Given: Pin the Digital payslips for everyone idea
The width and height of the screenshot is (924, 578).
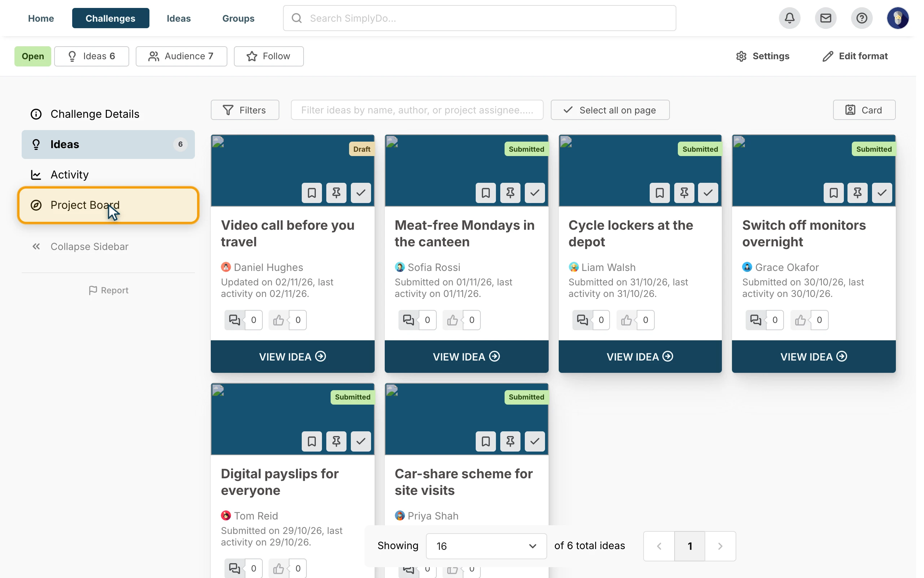Looking at the screenshot, I should [x=336, y=441].
